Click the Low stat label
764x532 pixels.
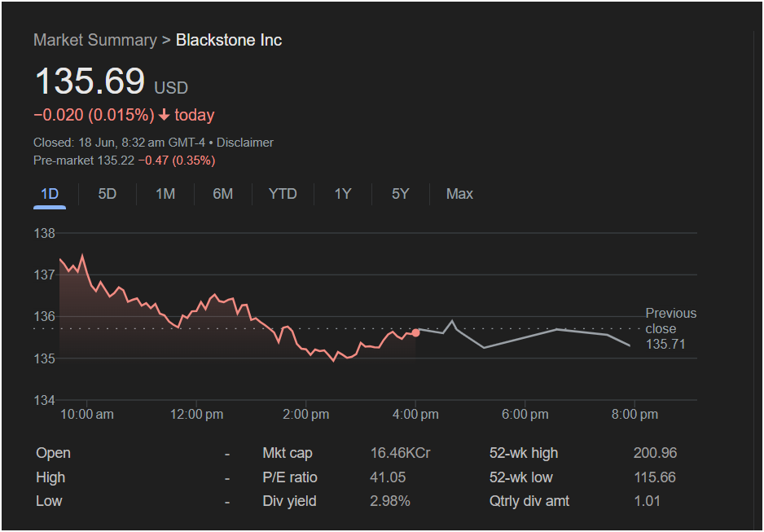[49, 501]
